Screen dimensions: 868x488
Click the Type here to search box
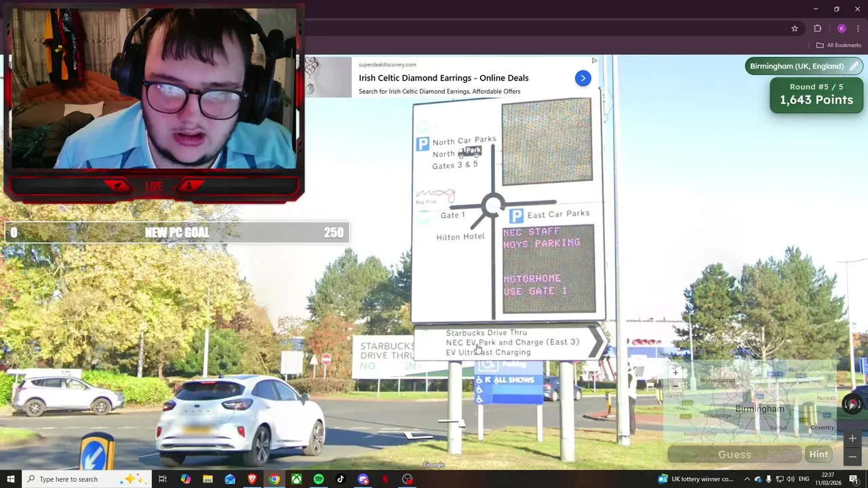pos(87,479)
